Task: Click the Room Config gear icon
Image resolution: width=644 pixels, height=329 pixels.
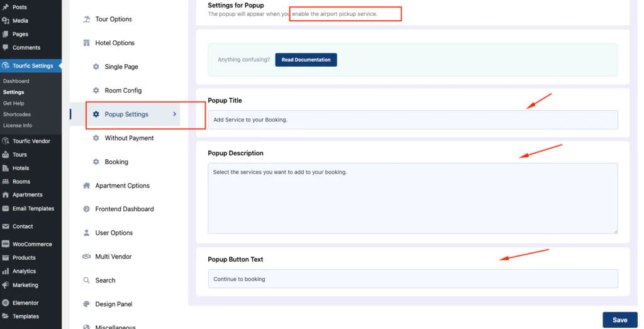Action: tap(96, 91)
